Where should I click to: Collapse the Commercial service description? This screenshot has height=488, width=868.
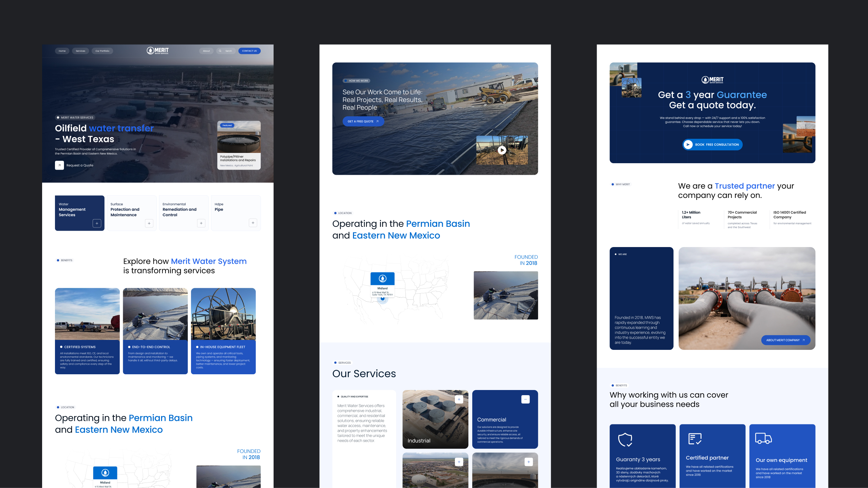pyautogui.click(x=525, y=399)
